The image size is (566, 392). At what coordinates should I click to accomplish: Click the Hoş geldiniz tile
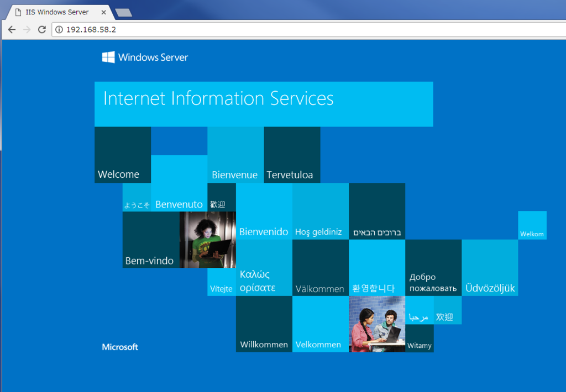[x=321, y=211]
